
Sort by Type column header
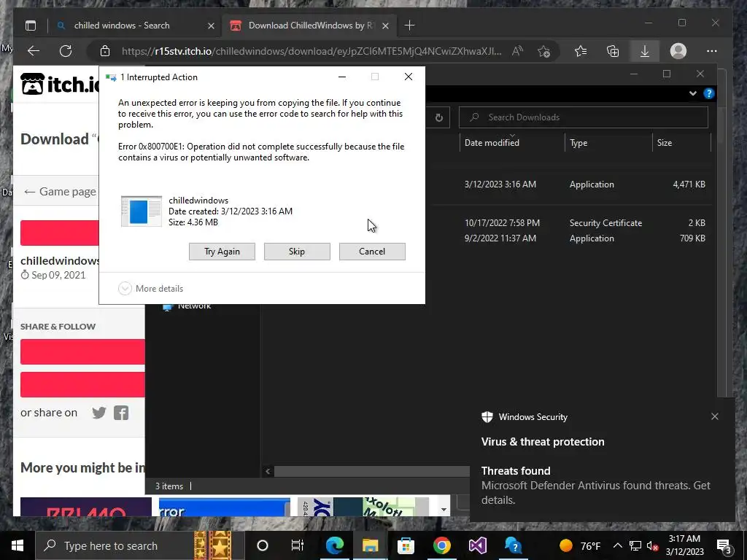click(x=608, y=142)
